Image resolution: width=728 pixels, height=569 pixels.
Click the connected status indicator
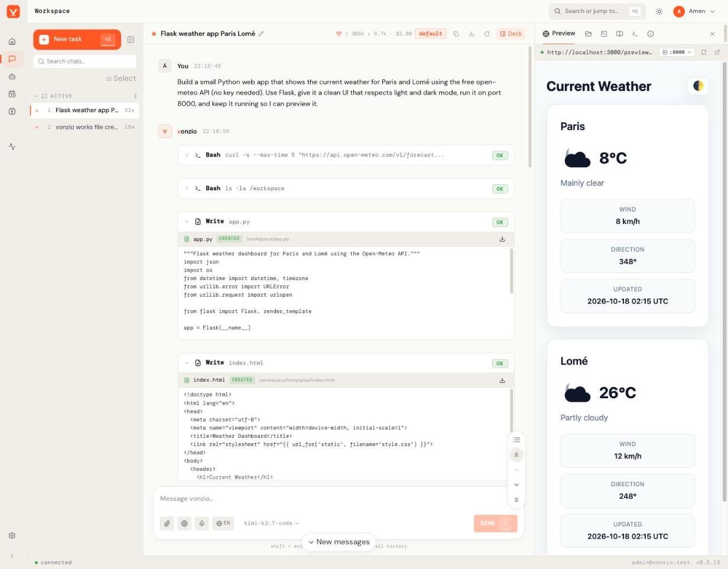pyautogui.click(x=53, y=563)
